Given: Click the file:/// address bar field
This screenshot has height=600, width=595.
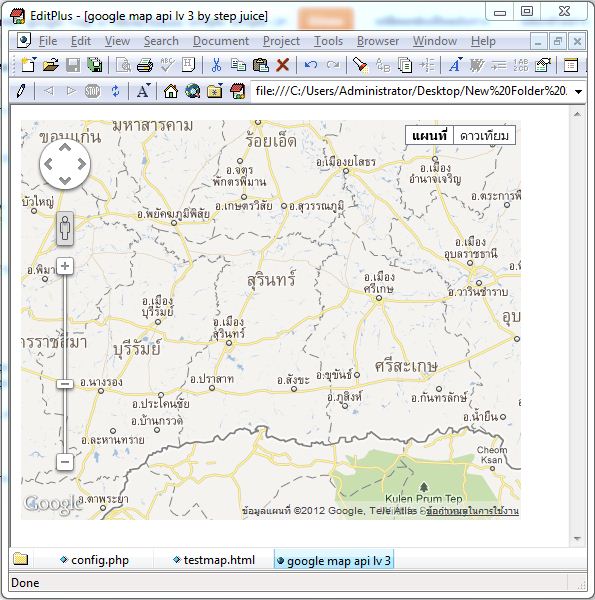Looking at the screenshot, I should click(x=412, y=91).
